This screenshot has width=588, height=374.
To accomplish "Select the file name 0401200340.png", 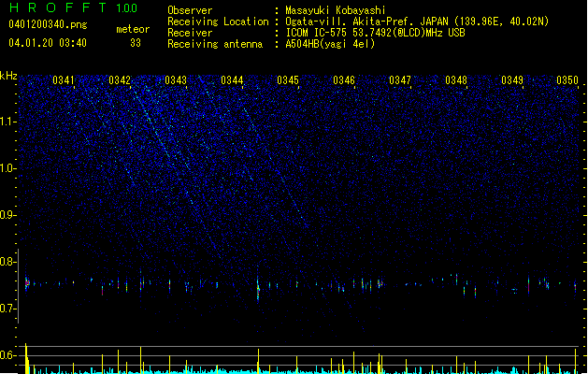I will (48, 24).
